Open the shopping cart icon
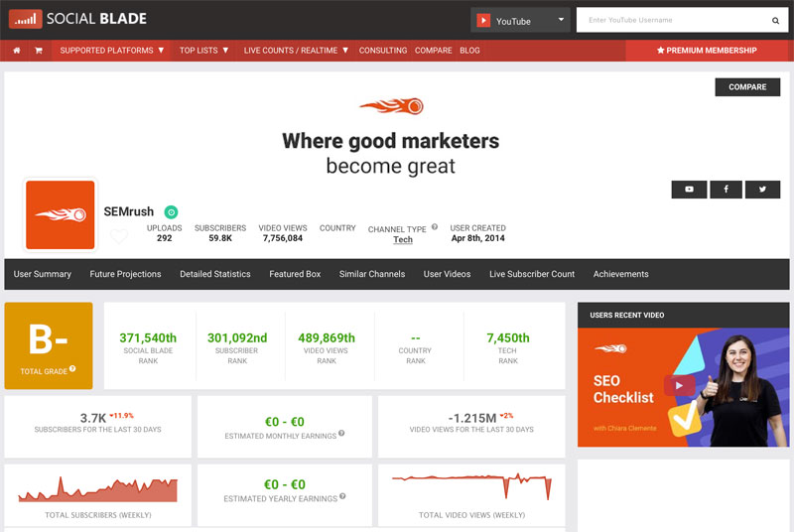This screenshot has width=794, height=532. click(x=39, y=51)
